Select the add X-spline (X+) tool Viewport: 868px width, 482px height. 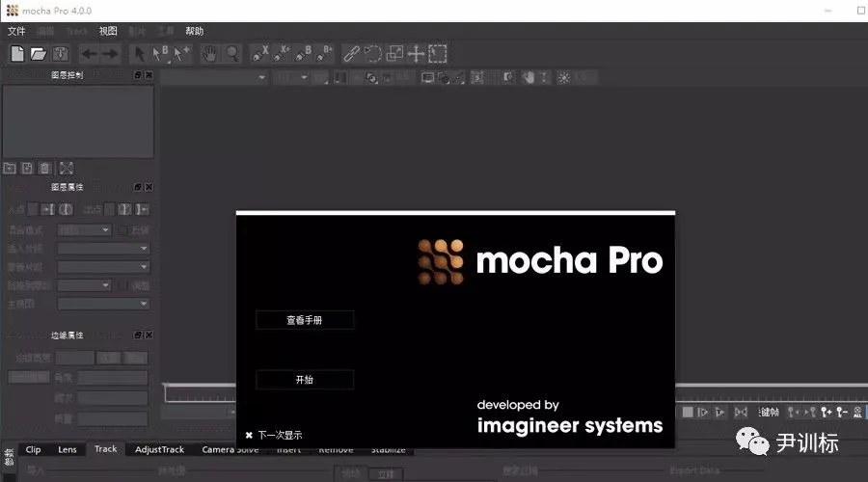tap(282, 54)
